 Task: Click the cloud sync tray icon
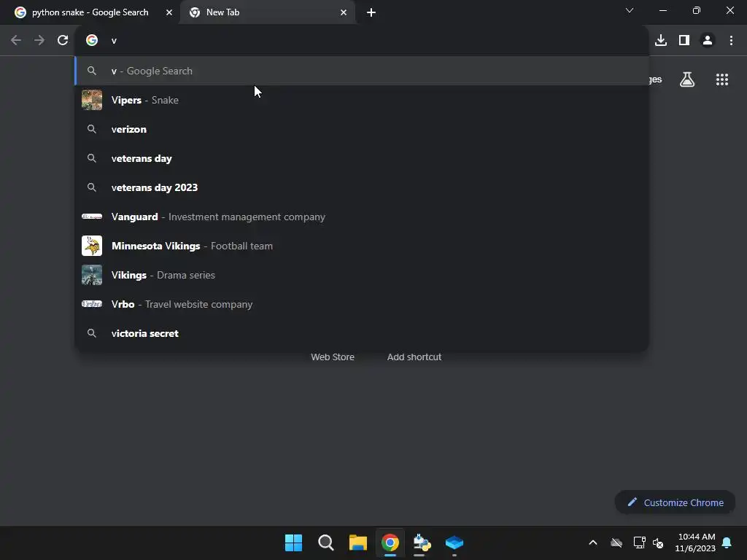(616, 542)
